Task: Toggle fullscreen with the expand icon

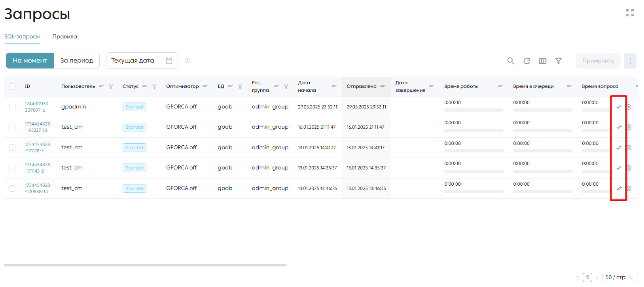Action: pos(630,13)
